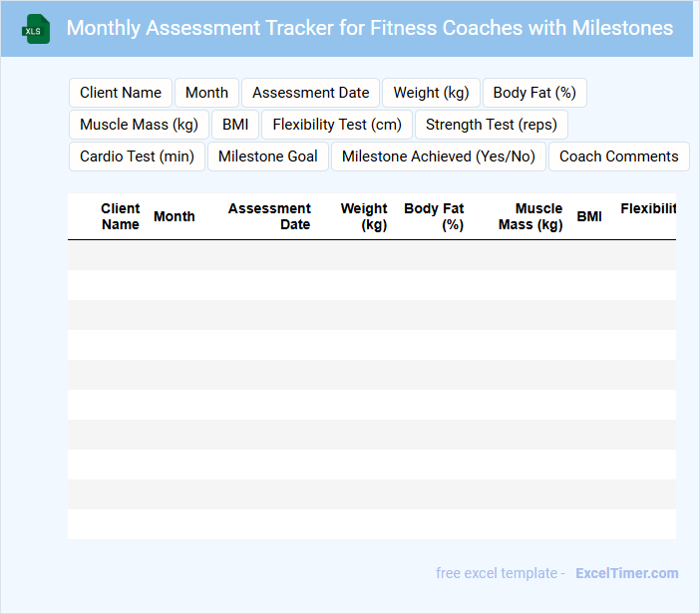Click the Month tag chip
Viewport: 700px width, 614px height.
coord(206,93)
